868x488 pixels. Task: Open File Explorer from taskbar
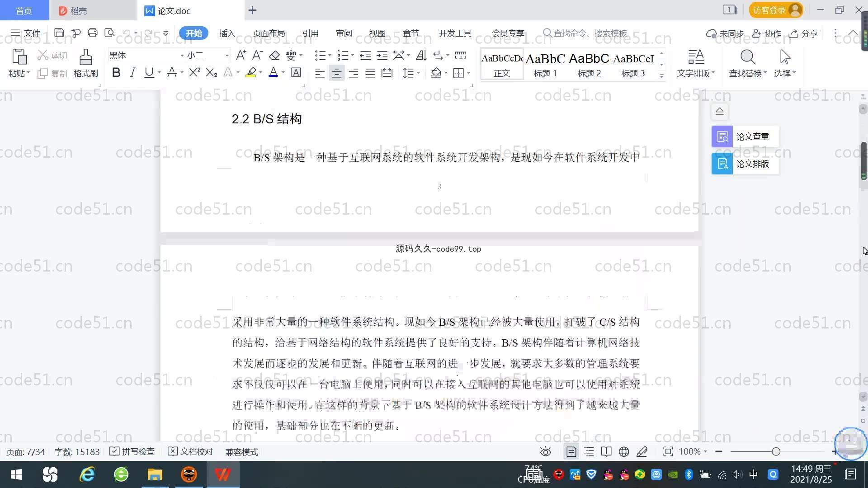(x=155, y=474)
